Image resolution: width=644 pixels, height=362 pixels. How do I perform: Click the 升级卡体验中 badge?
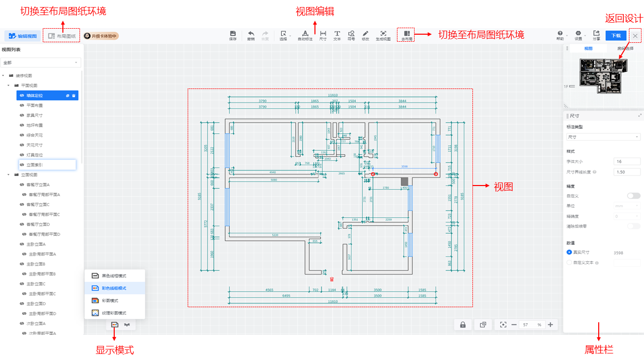coord(101,36)
